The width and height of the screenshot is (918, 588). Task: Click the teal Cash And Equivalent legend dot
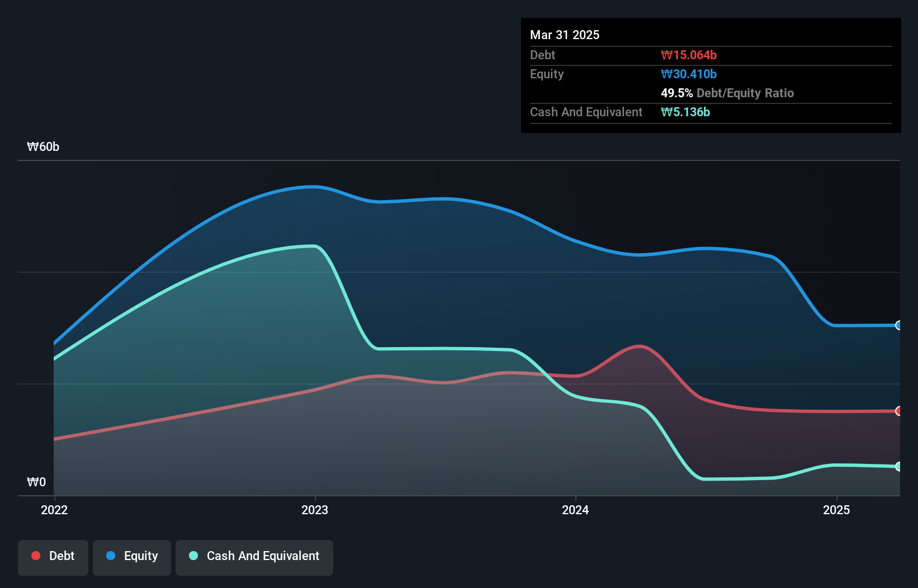pos(193,556)
